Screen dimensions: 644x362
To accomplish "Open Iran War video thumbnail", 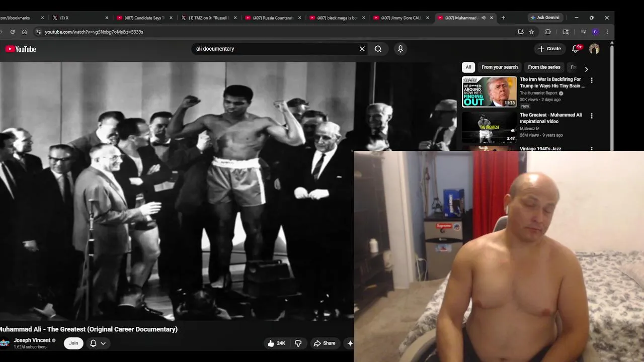I will pos(490,92).
